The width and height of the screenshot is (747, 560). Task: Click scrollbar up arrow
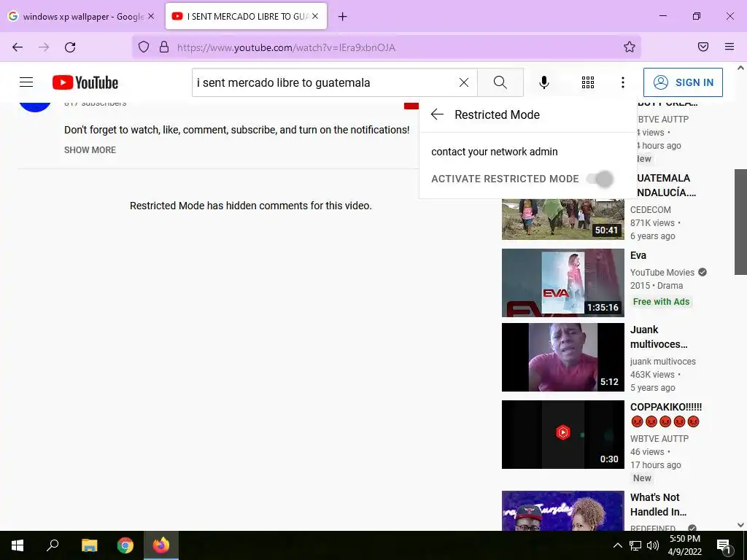tap(740, 68)
